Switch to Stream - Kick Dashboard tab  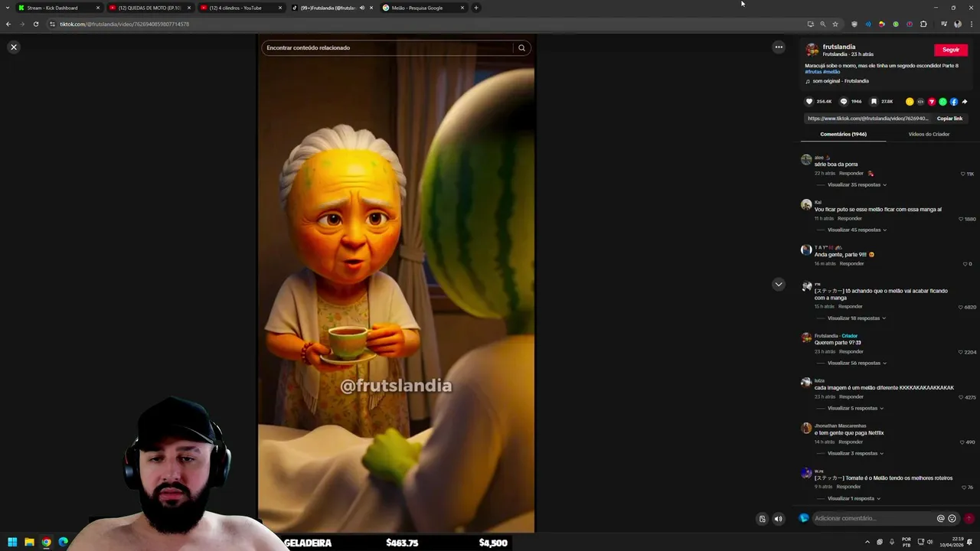[60, 8]
